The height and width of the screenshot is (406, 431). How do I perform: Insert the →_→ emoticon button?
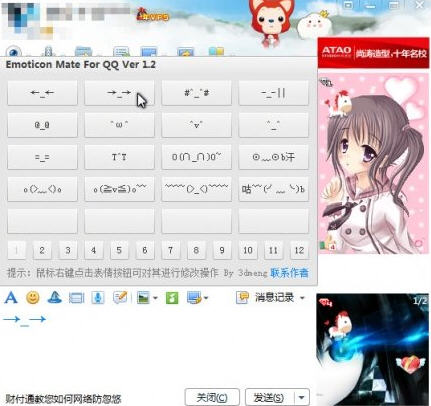tap(119, 93)
